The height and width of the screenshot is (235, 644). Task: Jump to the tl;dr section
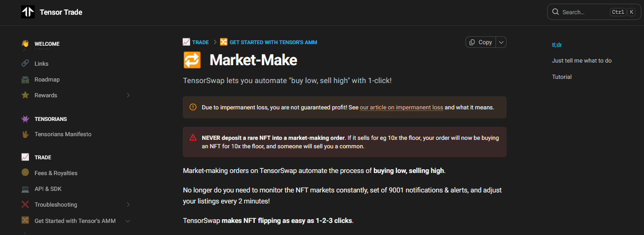point(557,45)
